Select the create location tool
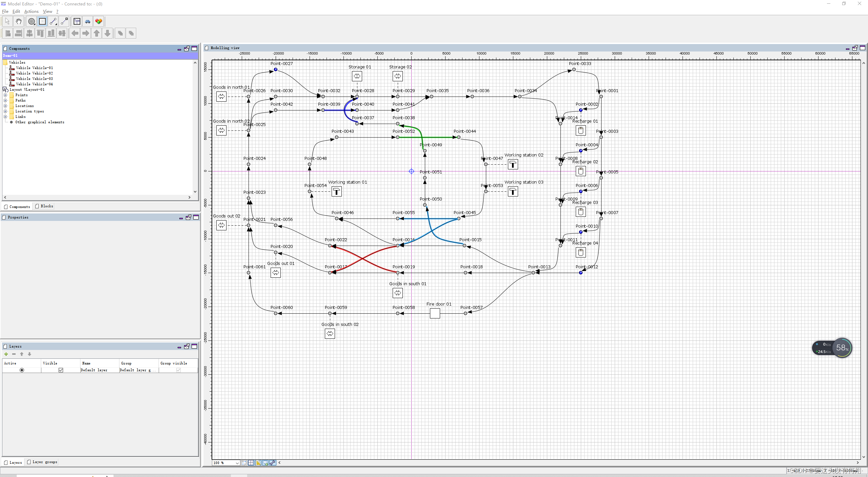Viewport: 868px width, 477px height. [42, 21]
